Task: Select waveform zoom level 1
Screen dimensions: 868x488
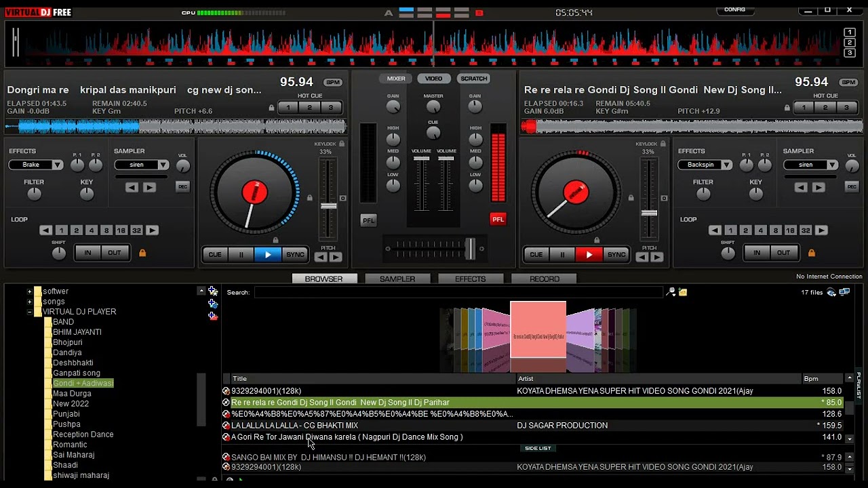Action: pyautogui.click(x=850, y=33)
